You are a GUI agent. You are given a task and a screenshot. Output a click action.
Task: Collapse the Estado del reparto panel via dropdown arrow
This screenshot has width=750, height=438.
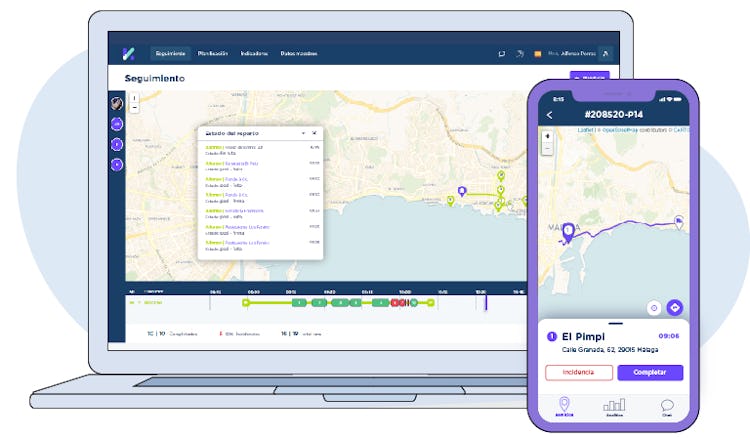(303, 133)
